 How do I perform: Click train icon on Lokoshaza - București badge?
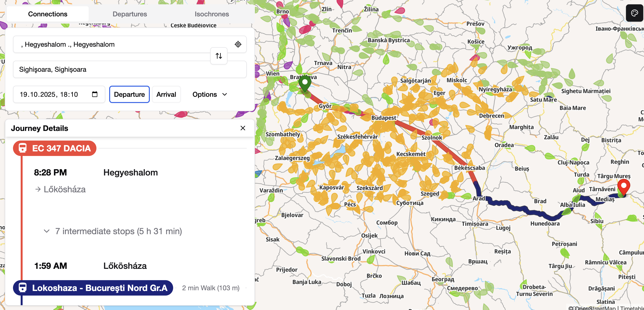coord(23,288)
